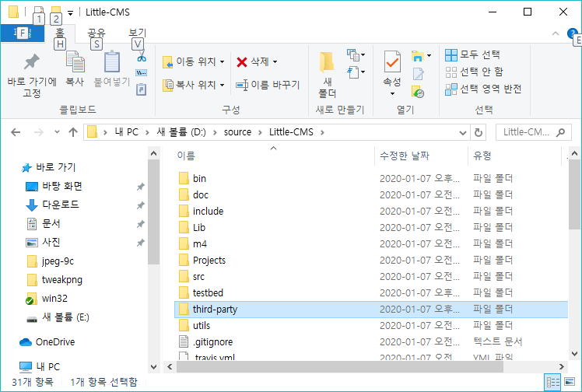
Task: Click the new folder icon in title bar
Action: tap(56, 12)
